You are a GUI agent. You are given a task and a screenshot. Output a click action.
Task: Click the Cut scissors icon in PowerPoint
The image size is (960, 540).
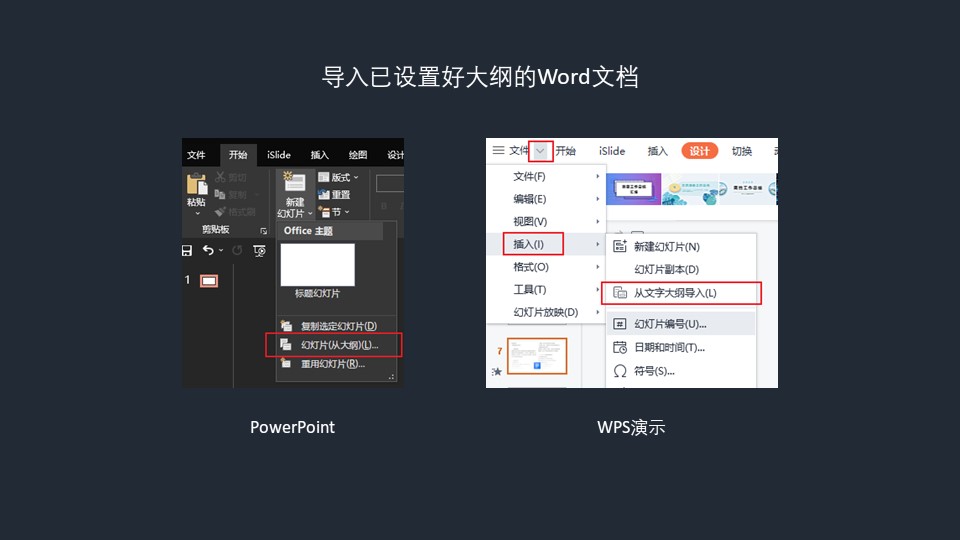click(220, 178)
